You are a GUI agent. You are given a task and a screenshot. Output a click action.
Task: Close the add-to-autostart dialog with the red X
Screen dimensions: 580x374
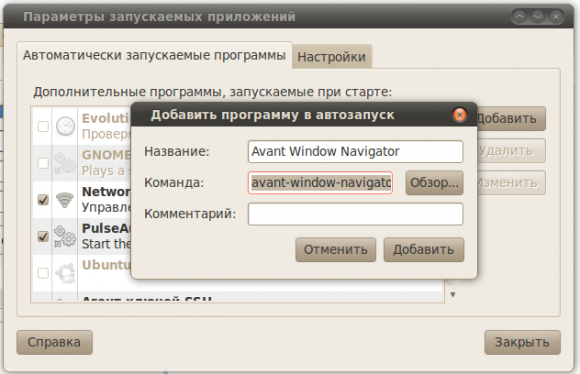[459, 115]
